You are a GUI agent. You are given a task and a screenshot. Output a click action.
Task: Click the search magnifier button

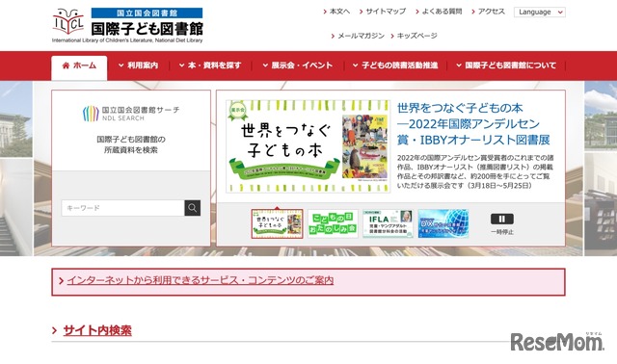193,208
